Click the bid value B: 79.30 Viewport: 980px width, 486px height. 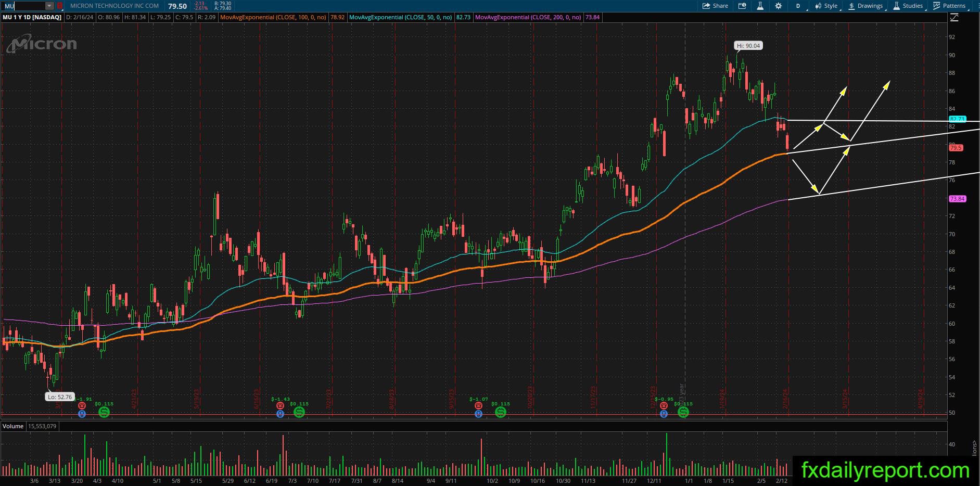click(x=223, y=4)
